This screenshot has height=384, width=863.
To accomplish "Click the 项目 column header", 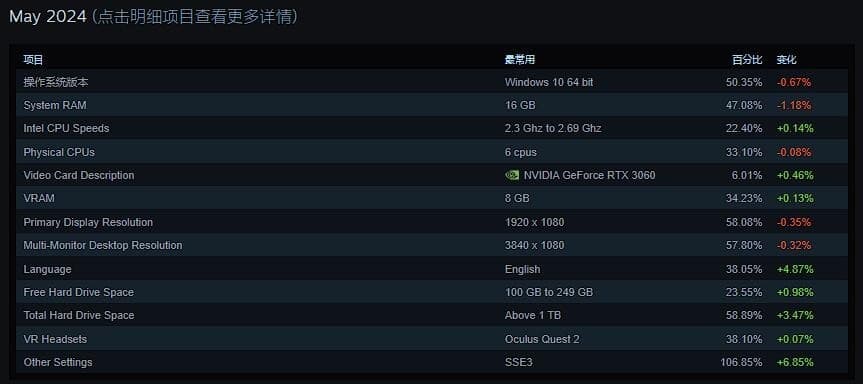I will click(x=33, y=59).
